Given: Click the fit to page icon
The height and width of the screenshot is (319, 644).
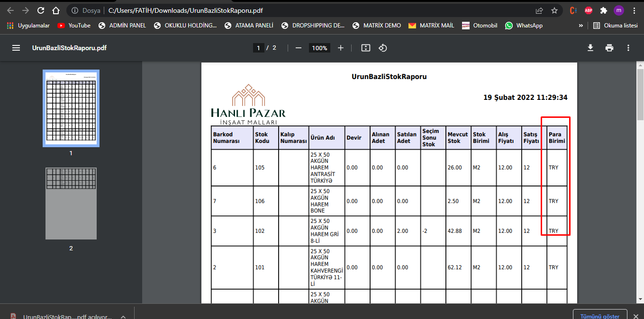Looking at the screenshot, I should click(365, 48).
